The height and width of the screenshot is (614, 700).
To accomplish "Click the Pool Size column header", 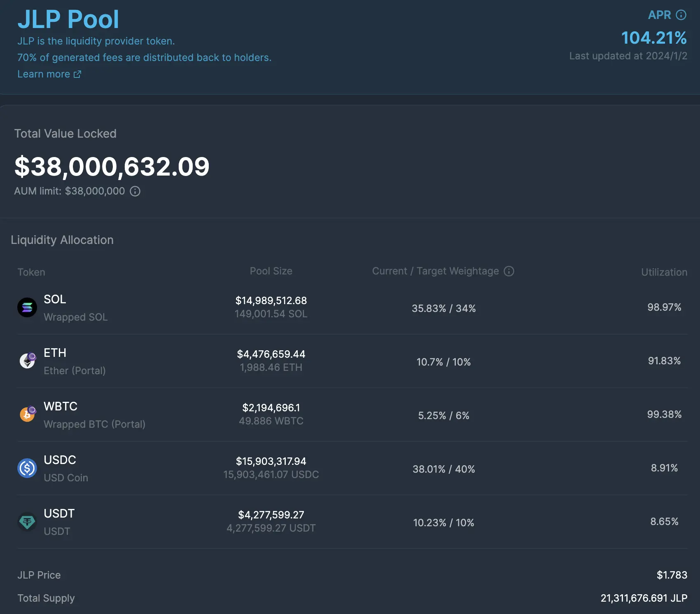I will (x=271, y=271).
